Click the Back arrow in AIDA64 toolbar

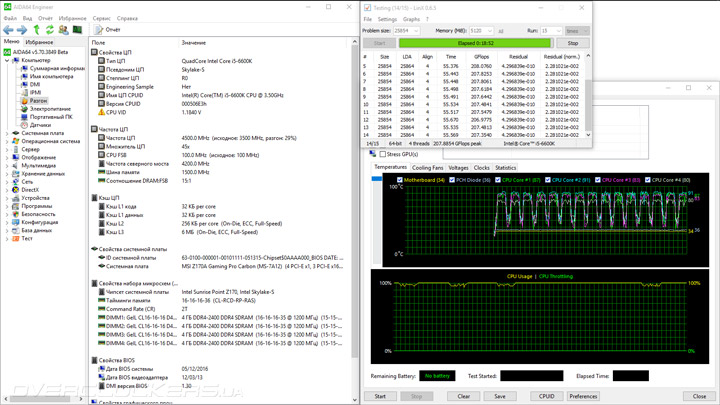coord(8,30)
